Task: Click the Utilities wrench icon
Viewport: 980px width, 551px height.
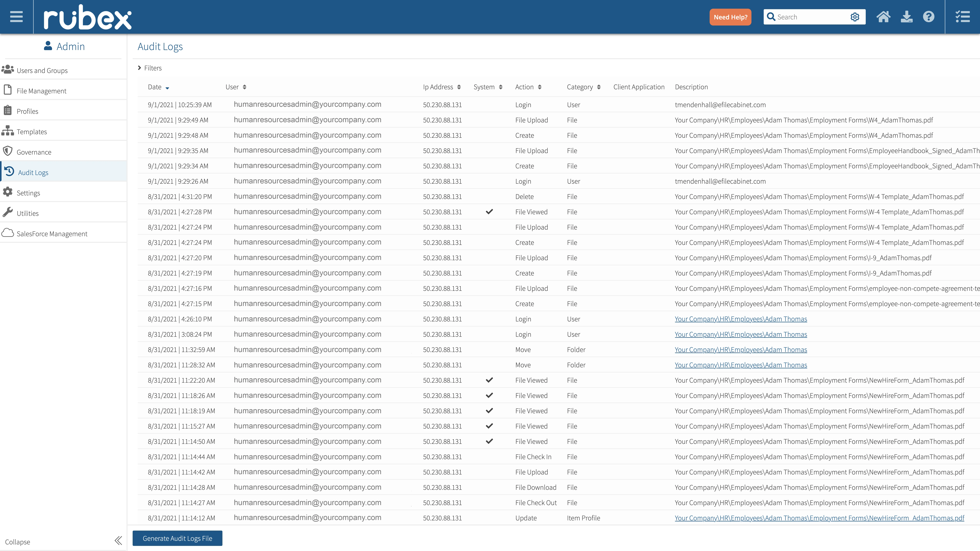Action: tap(8, 212)
